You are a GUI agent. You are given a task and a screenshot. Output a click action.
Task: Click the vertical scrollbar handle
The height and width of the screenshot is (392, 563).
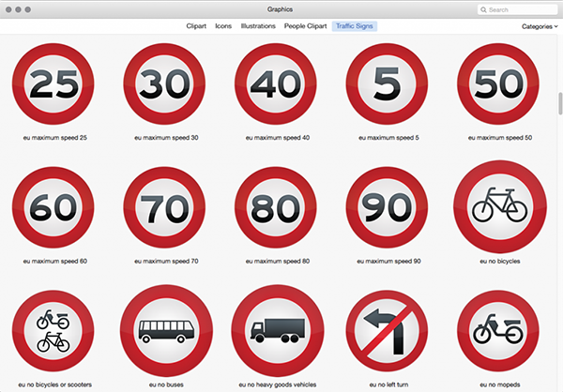point(560,104)
